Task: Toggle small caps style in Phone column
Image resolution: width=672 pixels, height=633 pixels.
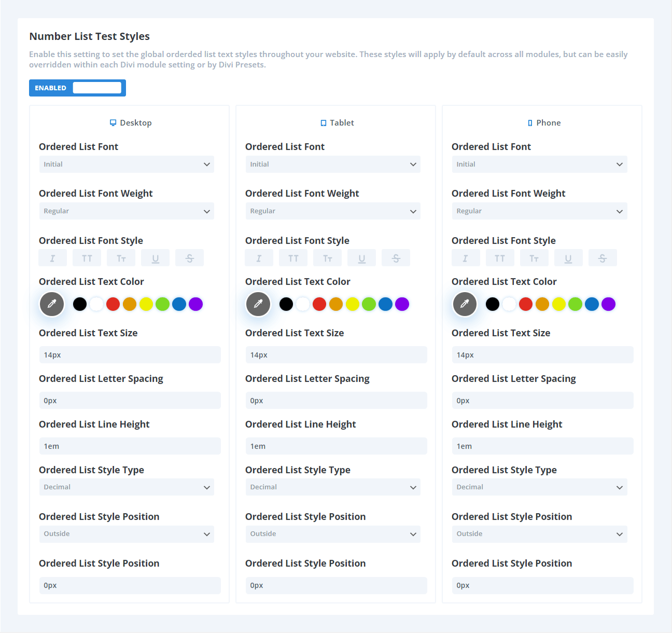Action: point(534,258)
